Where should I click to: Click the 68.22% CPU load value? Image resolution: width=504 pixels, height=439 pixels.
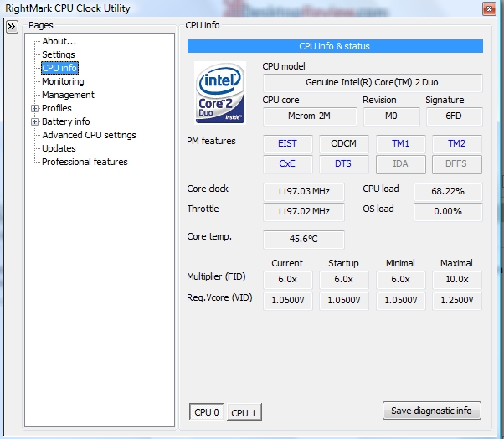tap(448, 192)
